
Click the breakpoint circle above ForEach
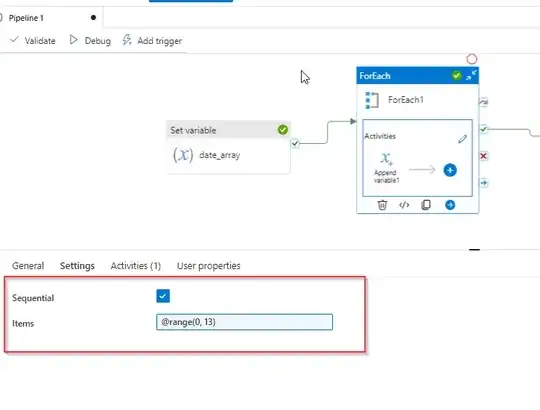472,59
